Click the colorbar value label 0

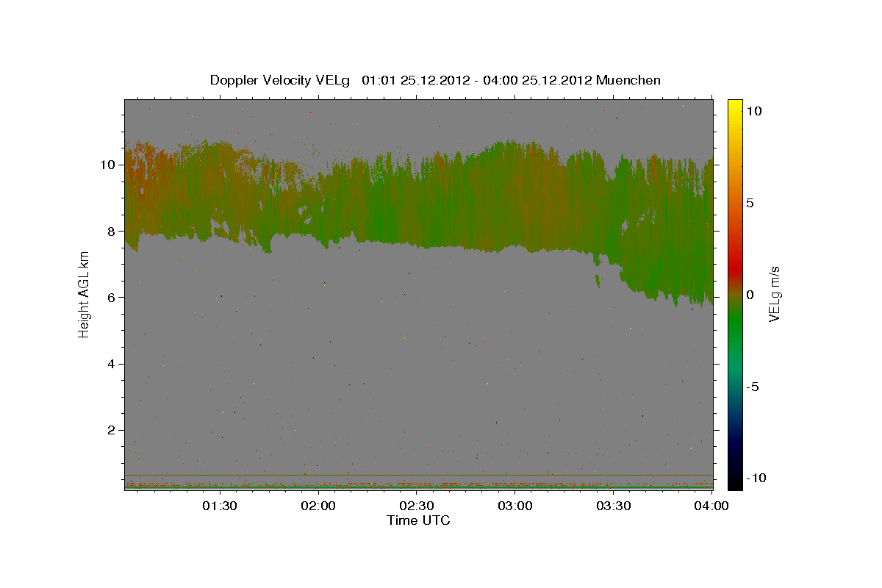click(750, 295)
